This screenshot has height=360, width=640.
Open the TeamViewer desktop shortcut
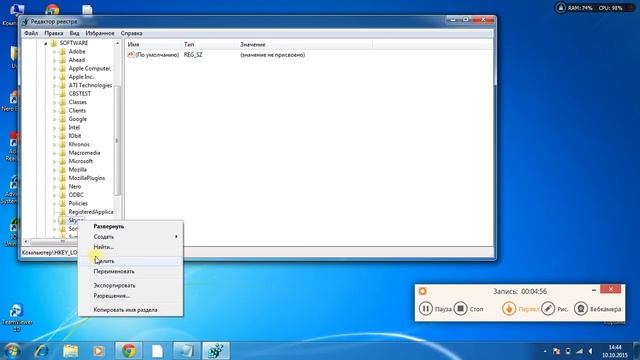point(16,317)
